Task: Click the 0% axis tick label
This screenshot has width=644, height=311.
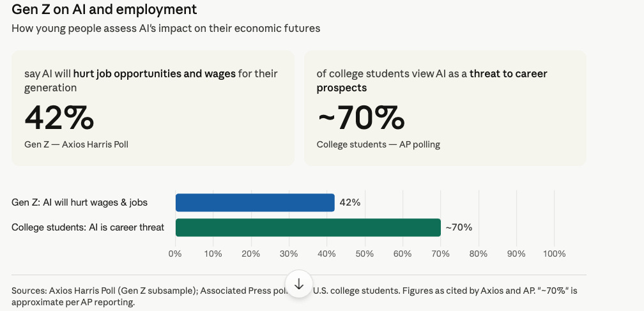Action: point(175,254)
